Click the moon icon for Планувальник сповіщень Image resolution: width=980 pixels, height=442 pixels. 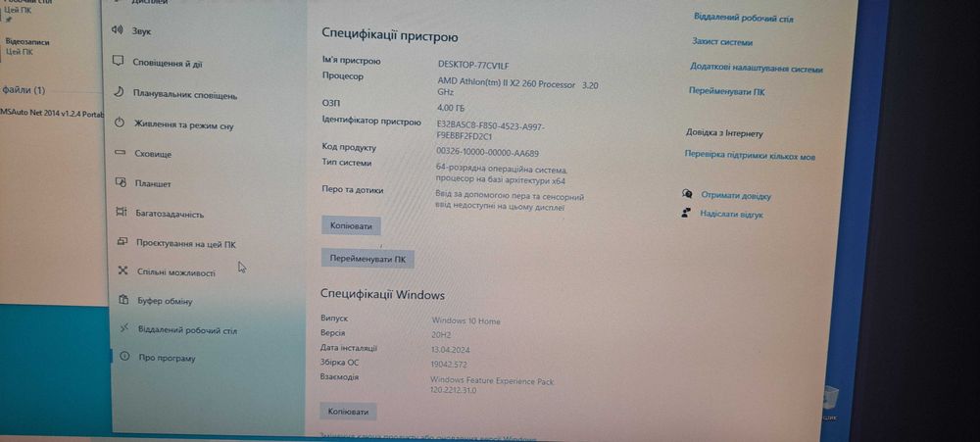click(119, 92)
